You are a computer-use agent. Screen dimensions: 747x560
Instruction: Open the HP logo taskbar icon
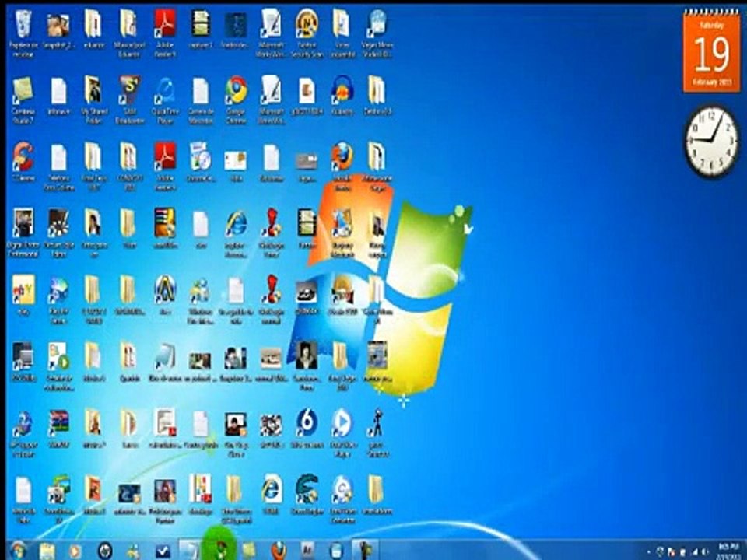click(x=105, y=551)
